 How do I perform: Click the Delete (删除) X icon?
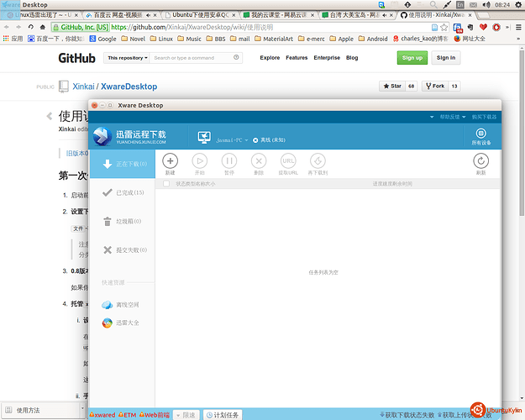[x=259, y=161]
